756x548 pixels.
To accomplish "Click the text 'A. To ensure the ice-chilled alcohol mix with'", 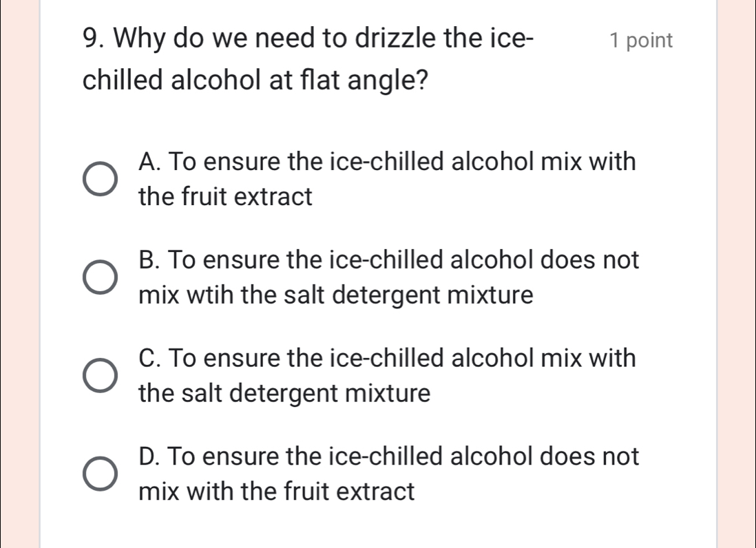I will click(x=387, y=162).
